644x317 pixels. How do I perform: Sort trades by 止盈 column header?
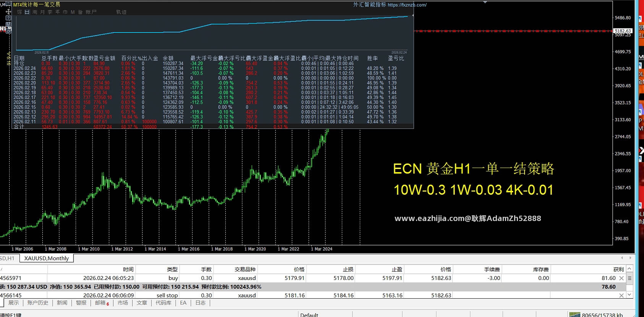tap(380, 269)
